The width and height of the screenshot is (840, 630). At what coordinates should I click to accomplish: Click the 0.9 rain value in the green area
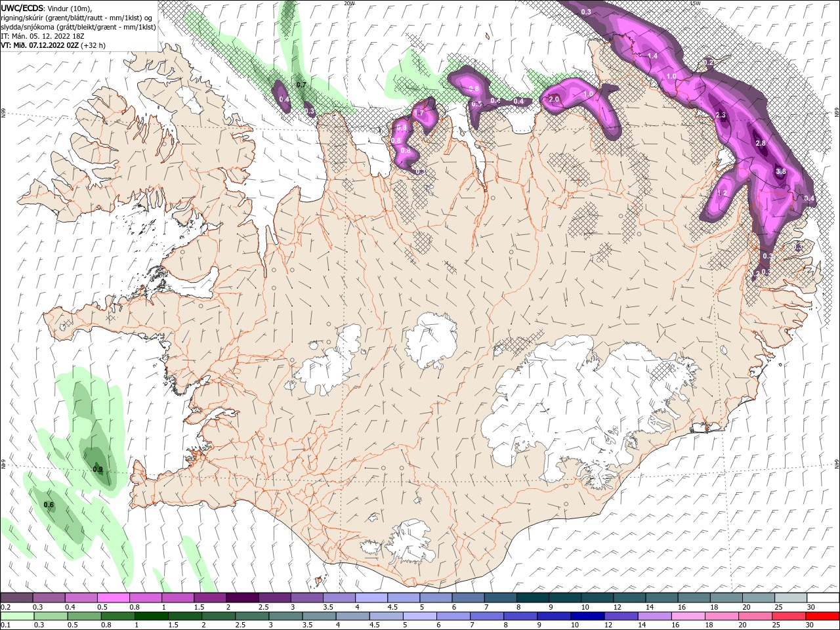coord(98,469)
